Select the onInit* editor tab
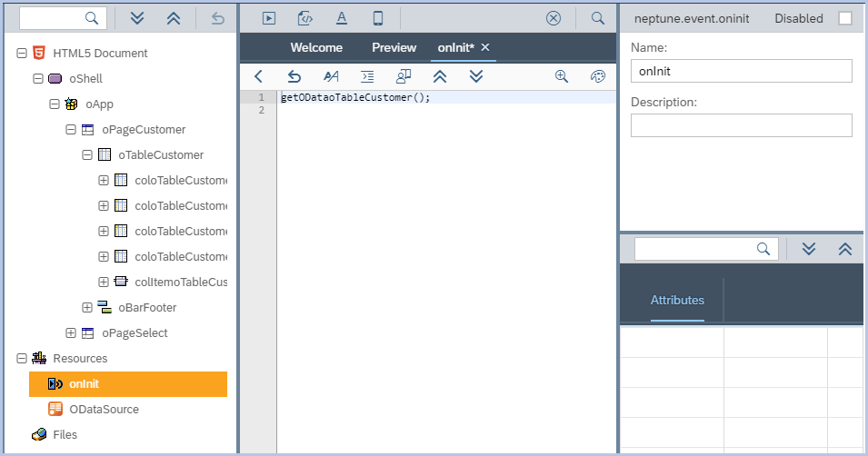 click(x=455, y=47)
